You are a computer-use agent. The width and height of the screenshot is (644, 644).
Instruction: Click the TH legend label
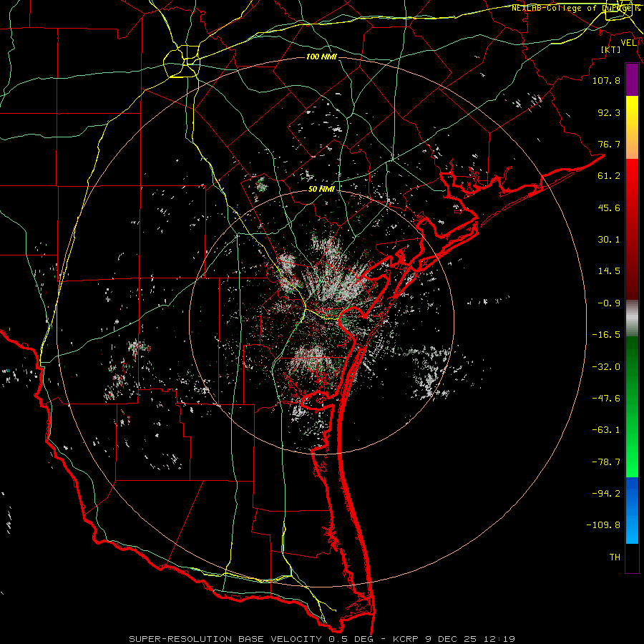[615, 557]
